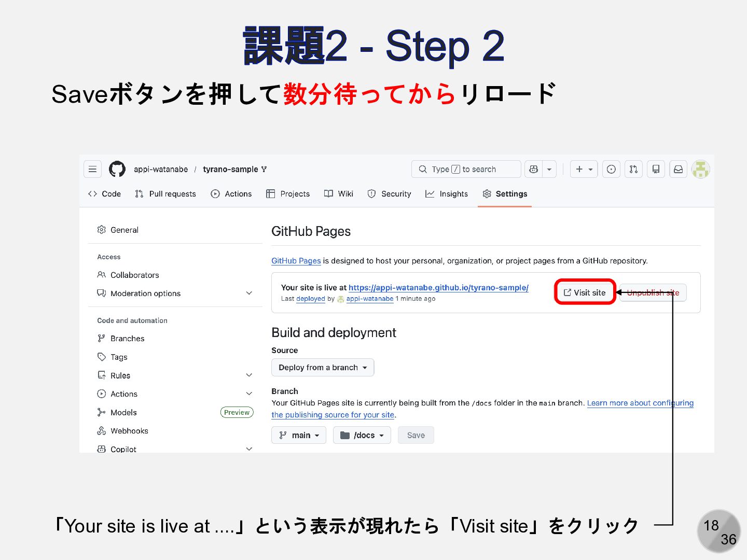747x560 pixels.
Task: Open appi-watanabe link next to deployed
Action: (370, 299)
